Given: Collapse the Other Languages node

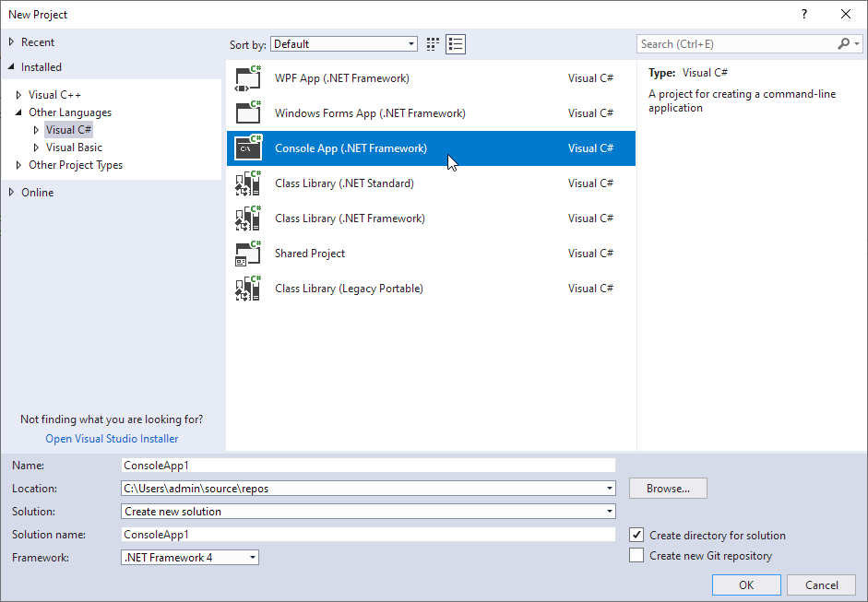Looking at the screenshot, I should [x=18, y=112].
